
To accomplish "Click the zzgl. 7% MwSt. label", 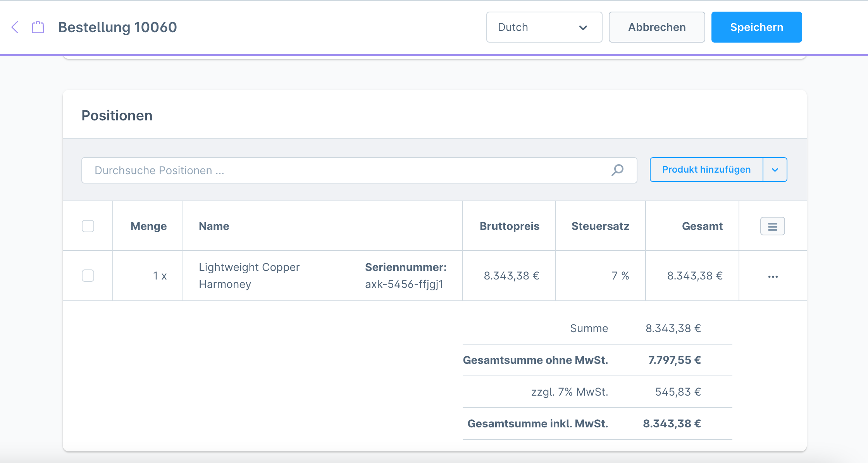I will point(569,392).
